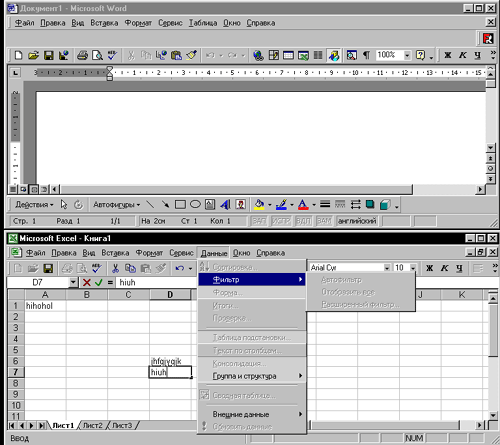Viewport: 500px width, 445px height.
Task: Open the 3-D options on the drawing toolbar
Action: pos(385,204)
